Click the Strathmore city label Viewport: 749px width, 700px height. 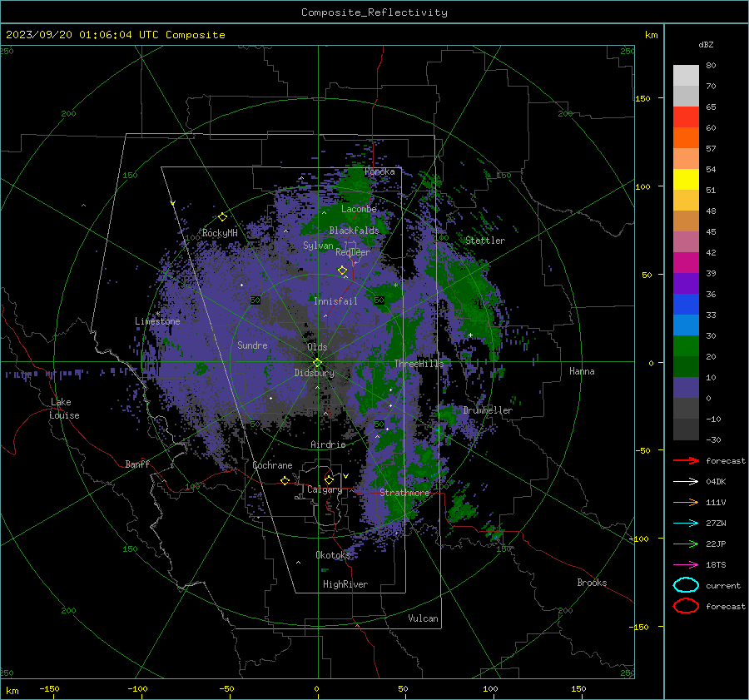click(x=404, y=493)
